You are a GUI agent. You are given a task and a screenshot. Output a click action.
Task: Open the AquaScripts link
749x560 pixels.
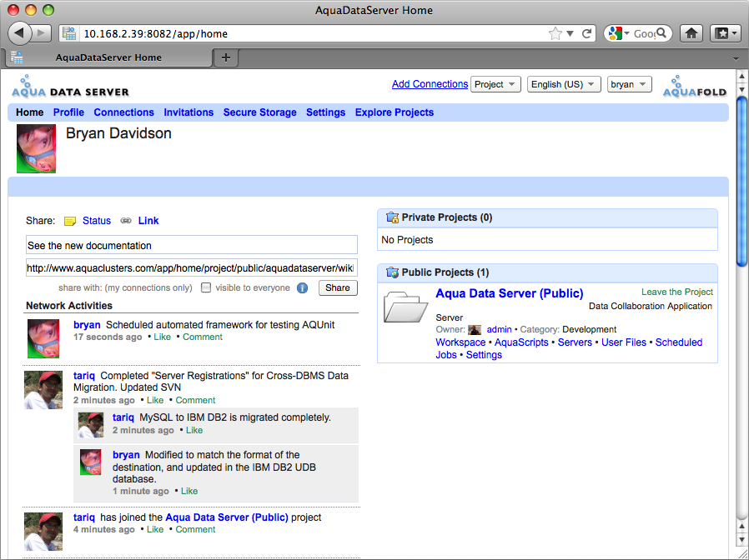521,342
